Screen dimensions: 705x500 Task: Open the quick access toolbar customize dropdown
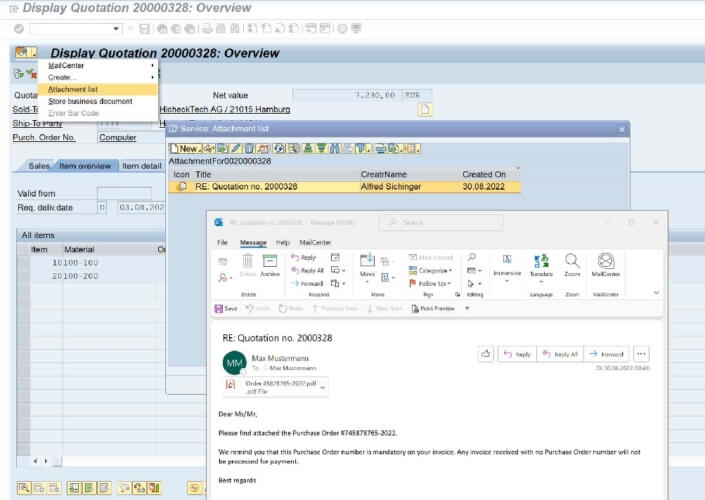[467, 308]
